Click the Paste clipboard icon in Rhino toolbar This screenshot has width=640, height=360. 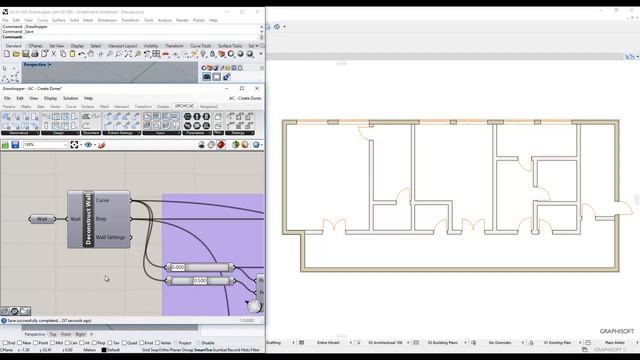pyautogui.click(x=72, y=54)
